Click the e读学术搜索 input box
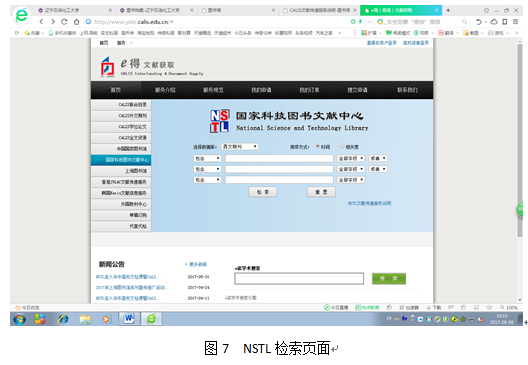Viewport: 528px width, 365px height. 299,278
